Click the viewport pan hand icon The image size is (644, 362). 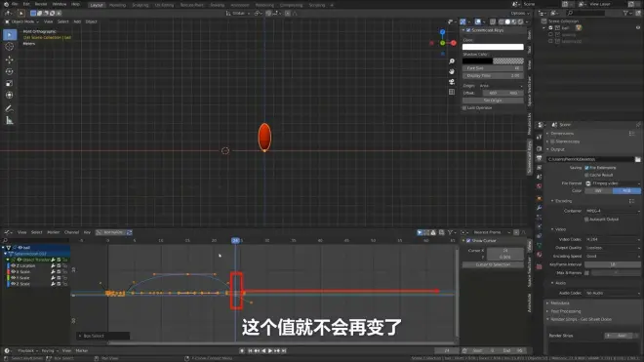[452, 71]
